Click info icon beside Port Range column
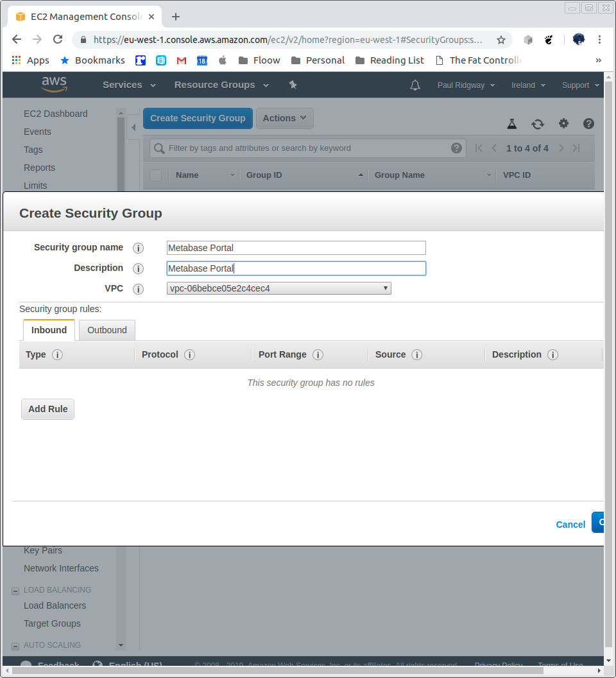Screen dimensions: 616x678 318,354
